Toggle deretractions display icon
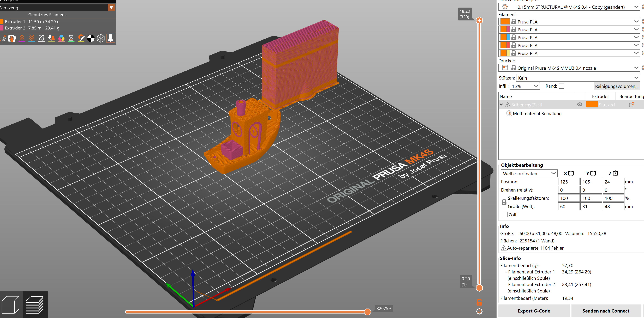644x318 pixels. pyautogui.click(x=32, y=39)
